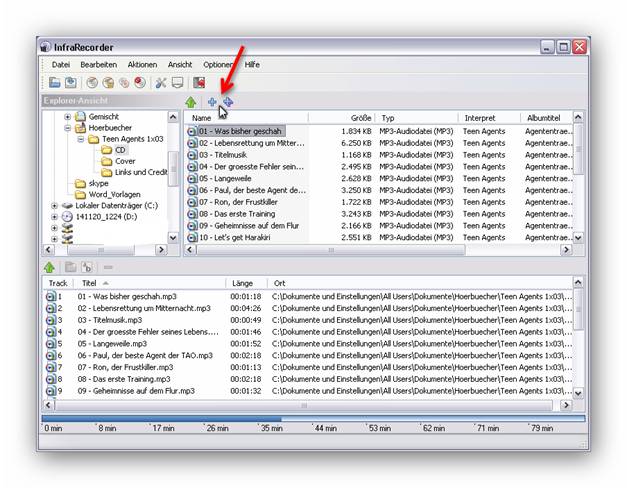Click the InfraRecorder title bar app icon
Screen dimensions: 627x488
pyautogui.click(x=46, y=47)
